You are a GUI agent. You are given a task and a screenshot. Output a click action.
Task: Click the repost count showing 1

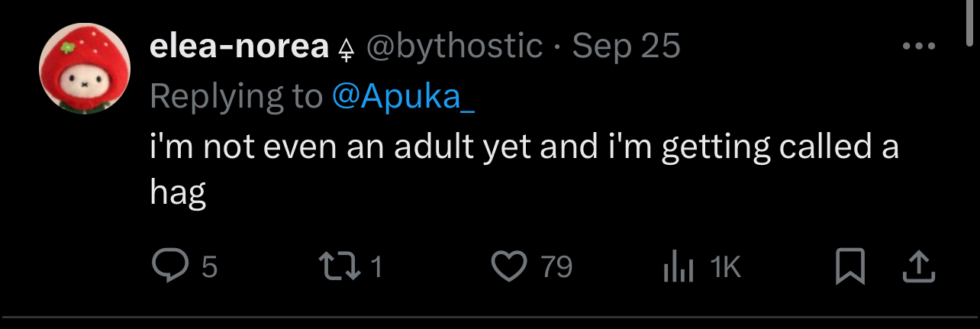(x=375, y=267)
